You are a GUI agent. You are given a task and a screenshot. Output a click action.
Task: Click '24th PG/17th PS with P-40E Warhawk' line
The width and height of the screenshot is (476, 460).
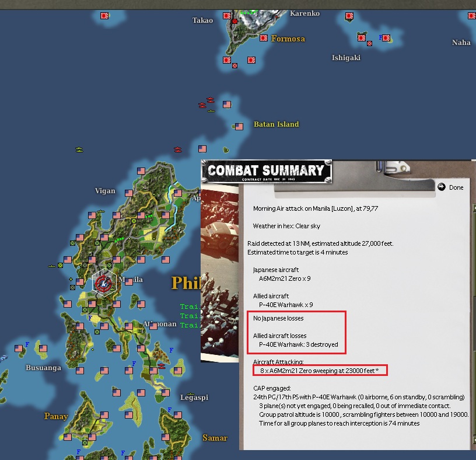[x=359, y=397]
